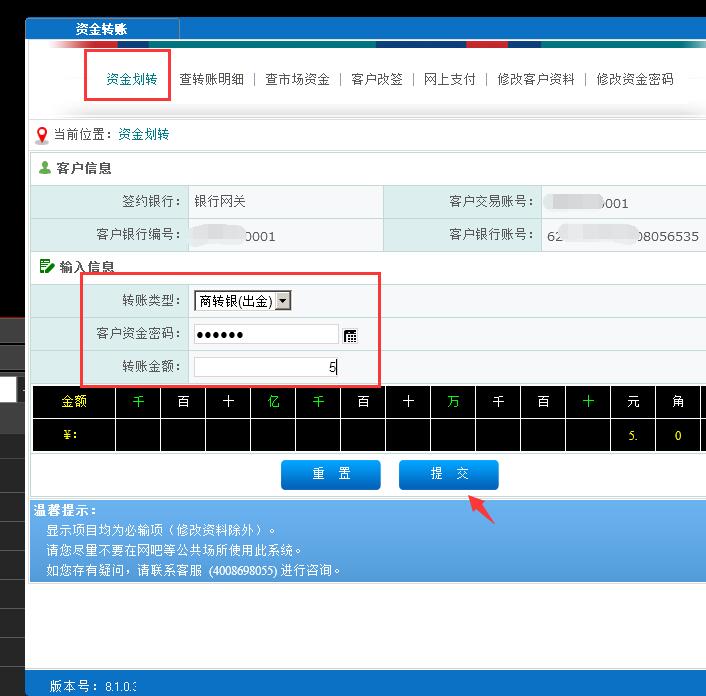This screenshot has height=696, width=706.
Task: Open the 客户改签 tab
Action: pos(376,79)
